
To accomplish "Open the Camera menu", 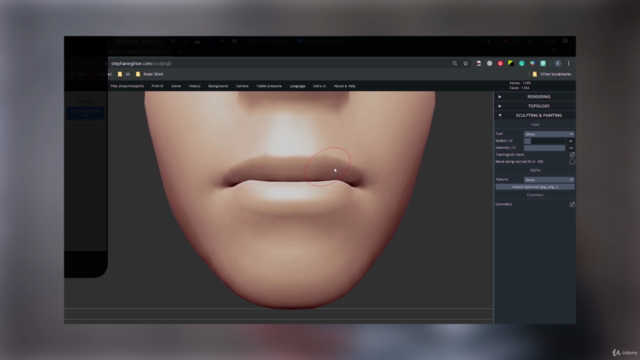I will click(x=242, y=86).
